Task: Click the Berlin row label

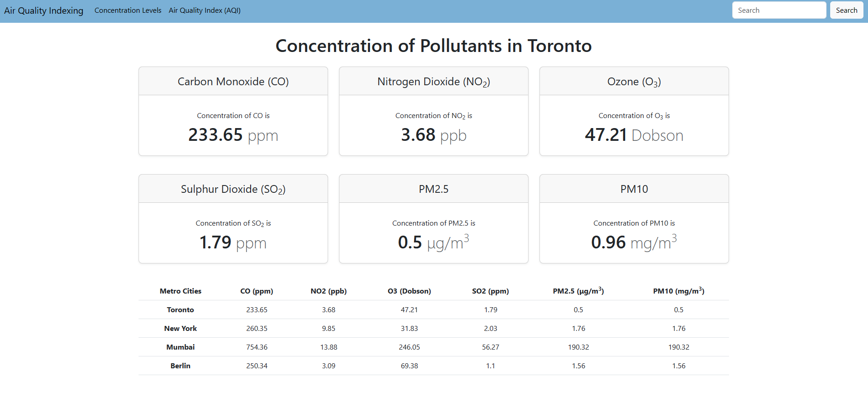Action: [x=180, y=366]
